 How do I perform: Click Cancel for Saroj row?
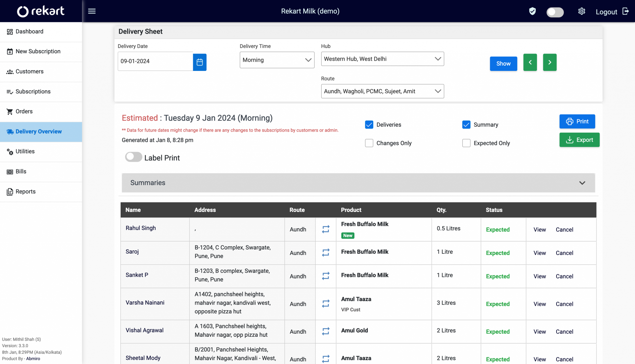tap(564, 253)
